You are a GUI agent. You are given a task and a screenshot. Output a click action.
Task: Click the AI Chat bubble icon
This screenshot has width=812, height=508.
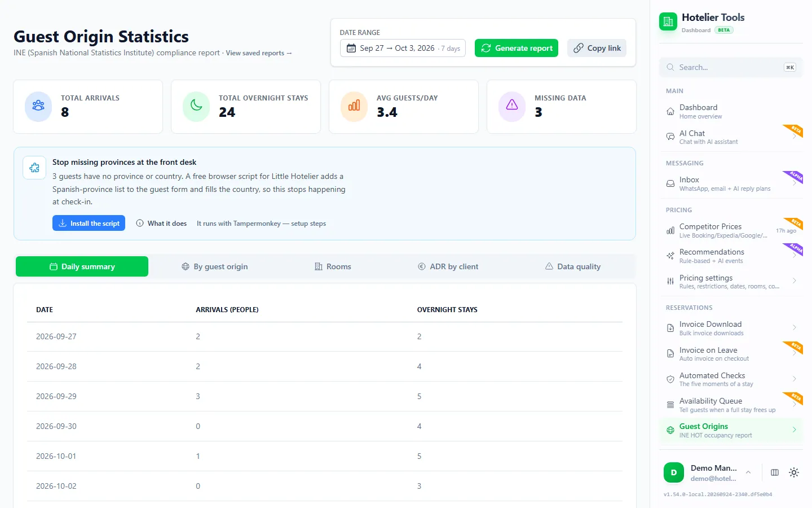coord(670,137)
